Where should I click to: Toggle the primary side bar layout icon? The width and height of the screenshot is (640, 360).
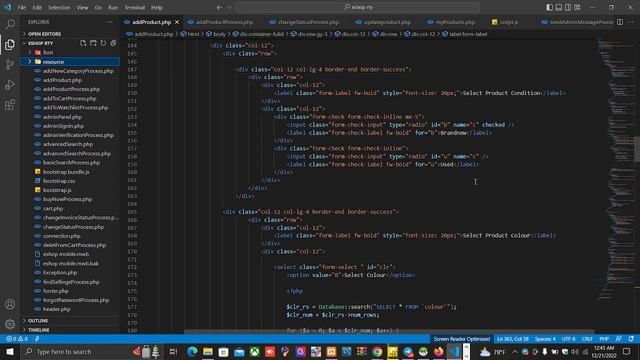coord(549,7)
